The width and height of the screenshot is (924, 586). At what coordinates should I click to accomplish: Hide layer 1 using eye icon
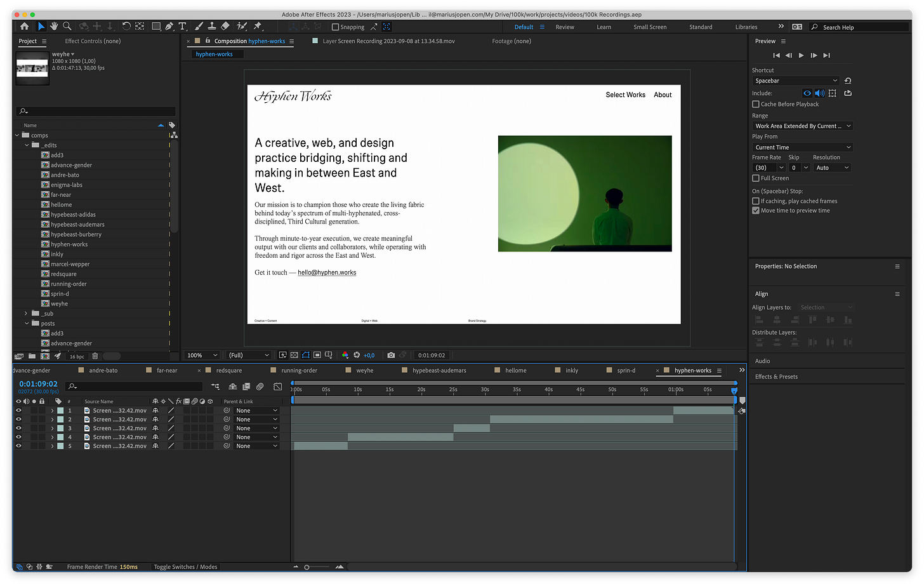[x=18, y=411]
